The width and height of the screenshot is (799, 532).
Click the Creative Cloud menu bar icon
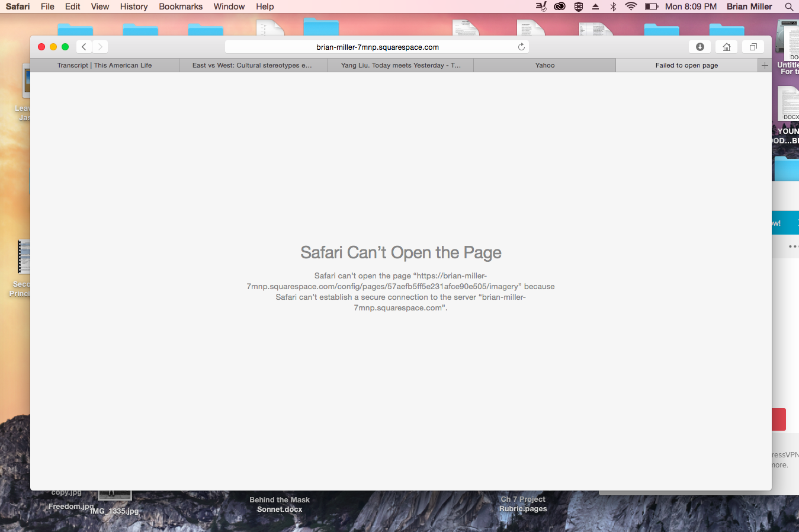pyautogui.click(x=560, y=7)
